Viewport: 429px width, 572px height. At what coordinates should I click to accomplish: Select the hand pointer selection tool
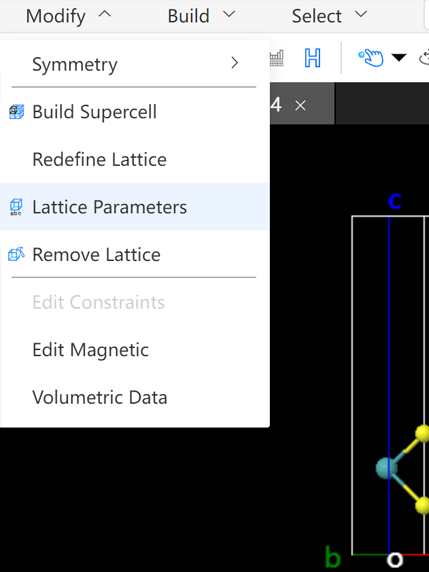click(371, 58)
